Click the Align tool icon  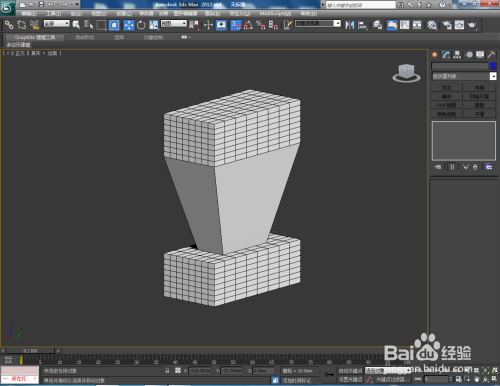tap(362, 25)
